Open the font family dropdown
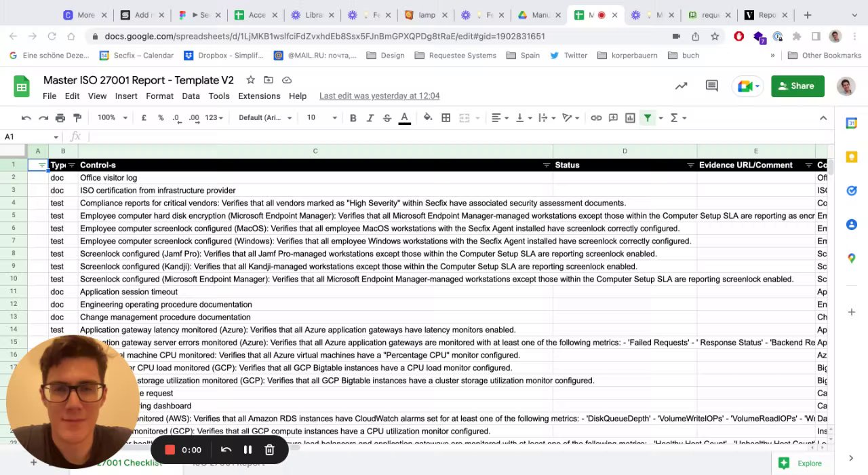This screenshot has height=475, width=868. click(x=265, y=118)
